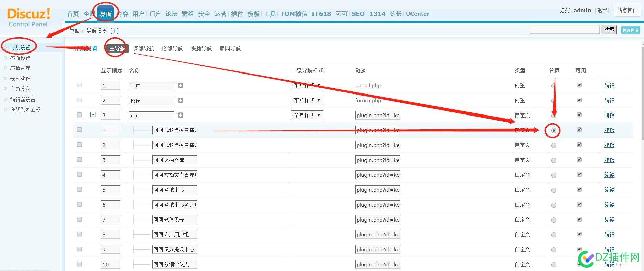Open 主题鉴定 in the sidebar

pos(20,89)
